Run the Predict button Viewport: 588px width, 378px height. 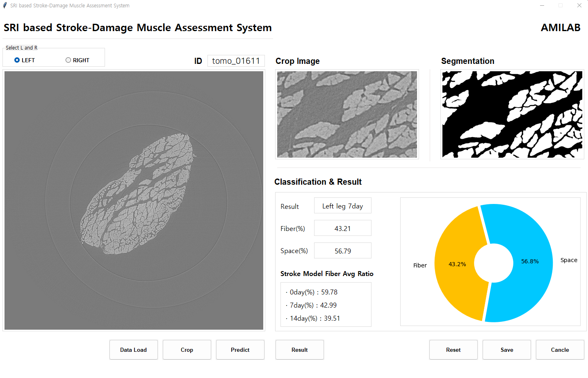240,350
